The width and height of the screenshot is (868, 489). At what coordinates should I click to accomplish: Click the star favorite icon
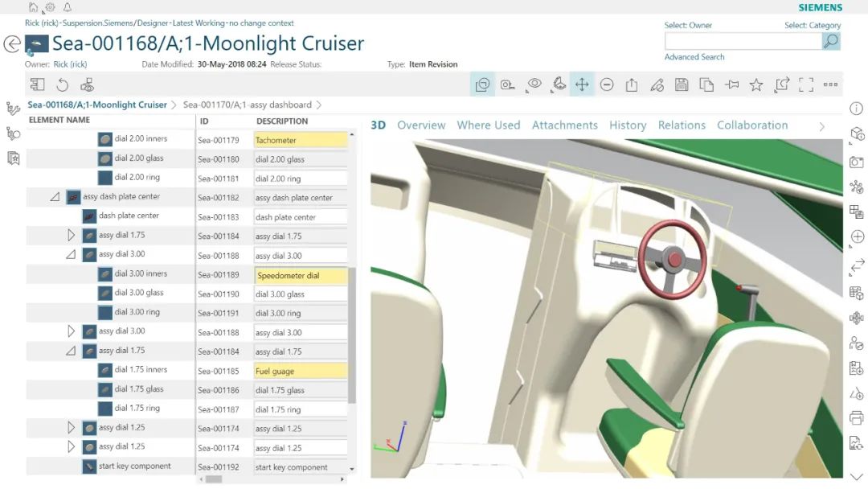[x=756, y=84]
